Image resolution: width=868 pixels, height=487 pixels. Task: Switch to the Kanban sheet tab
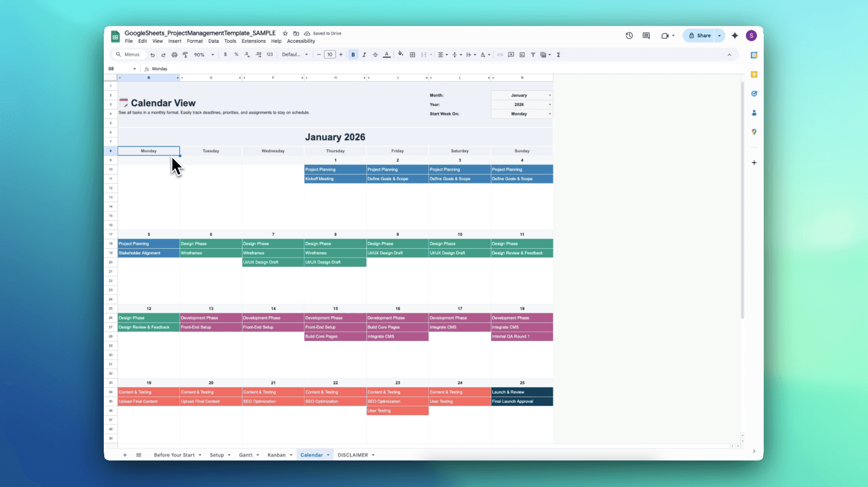[x=277, y=455]
